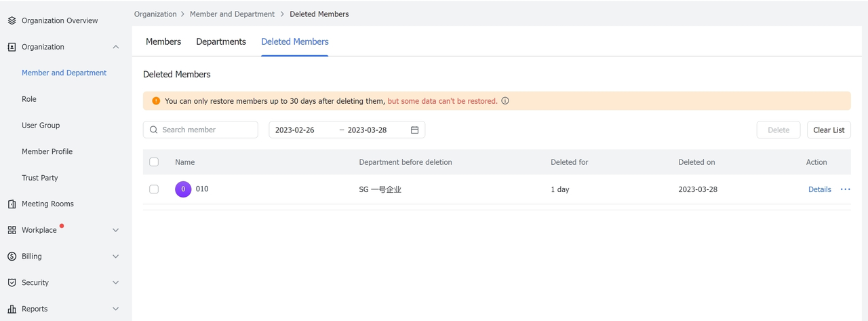868x321 pixels.
Task: Toggle the select-all checkbox in table header
Action: point(154,162)
